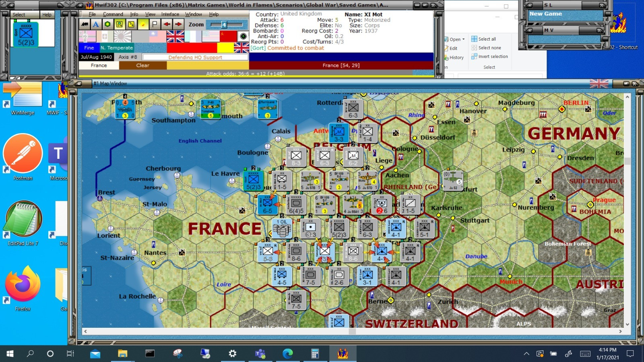Select the USSR red flag
The image size is (644, 362).
(x=229, y=36)
